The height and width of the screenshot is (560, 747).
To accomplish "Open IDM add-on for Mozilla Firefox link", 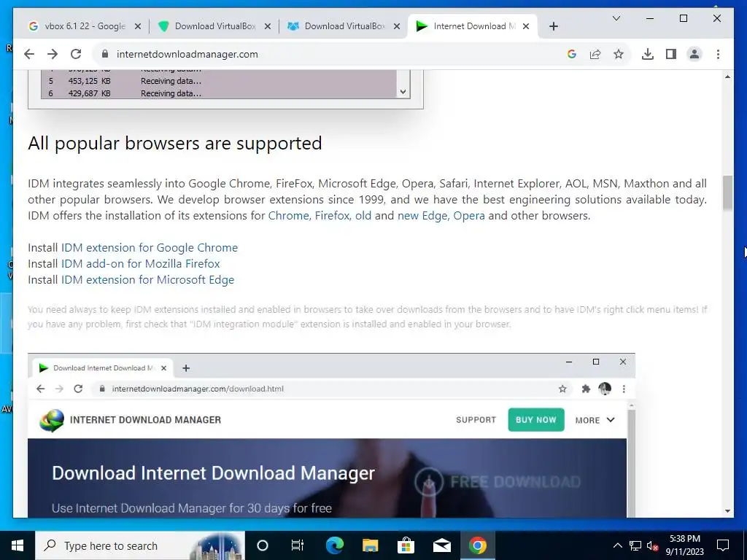I will (x=141, y=264).
